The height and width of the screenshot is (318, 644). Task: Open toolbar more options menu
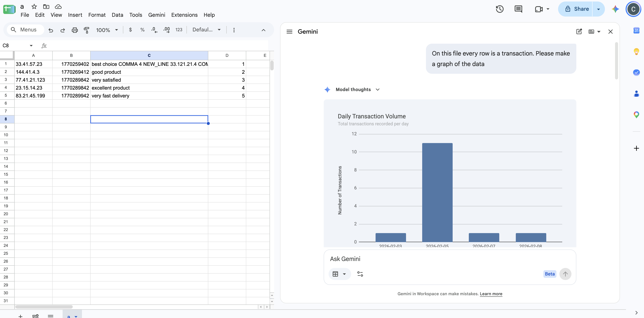pos(234,30)
